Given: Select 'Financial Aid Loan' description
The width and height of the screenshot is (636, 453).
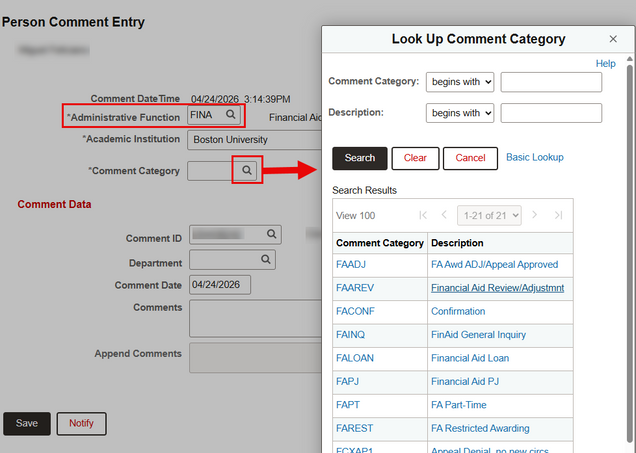Looking at the screenshot, I should pyautogui.click(x=470, y=358).
